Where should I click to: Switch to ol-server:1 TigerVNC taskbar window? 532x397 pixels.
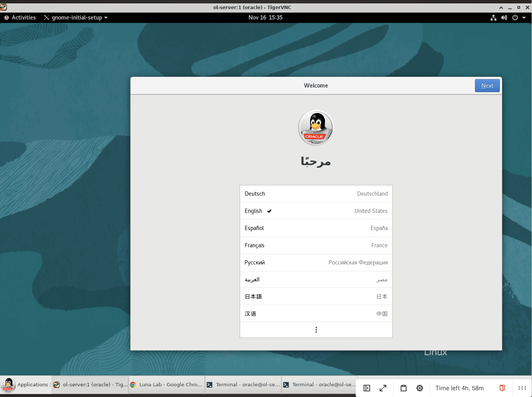pyautogui.click(x=90, y=385)
